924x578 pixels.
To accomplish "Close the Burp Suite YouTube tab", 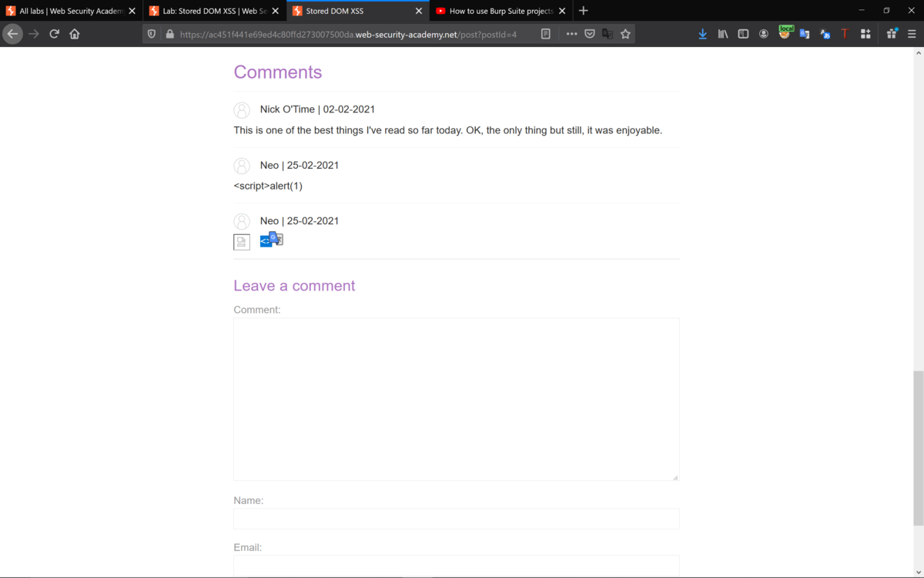I will 562,11.
